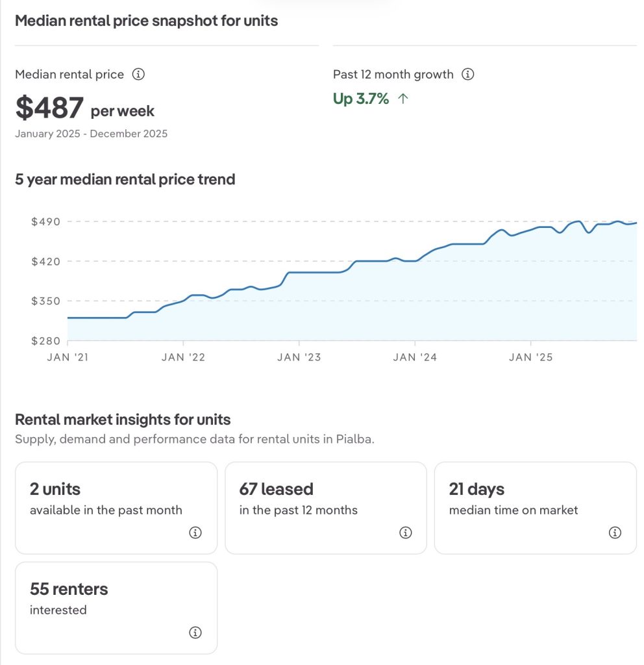Click the JAN '21 axis label
644x665 pixels.
click(x=68, y=357)
